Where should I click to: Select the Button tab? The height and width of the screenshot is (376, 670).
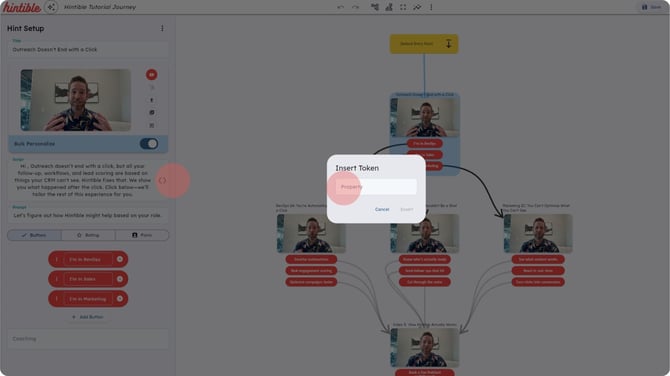pyautogui.click(x=34, y=235)
